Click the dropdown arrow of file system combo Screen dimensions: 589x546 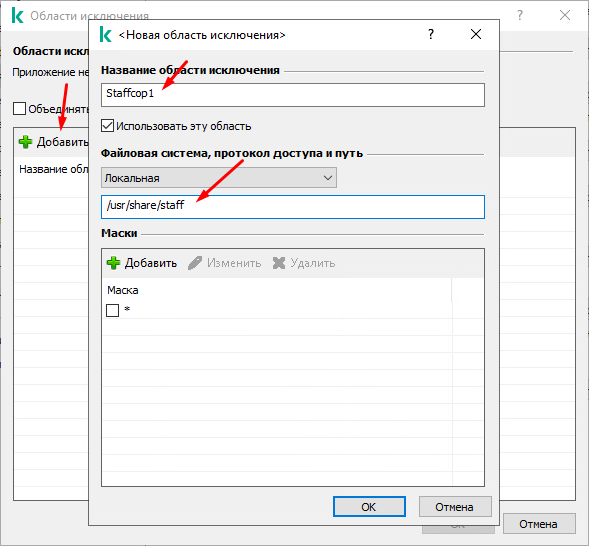[x=328, y=178]
